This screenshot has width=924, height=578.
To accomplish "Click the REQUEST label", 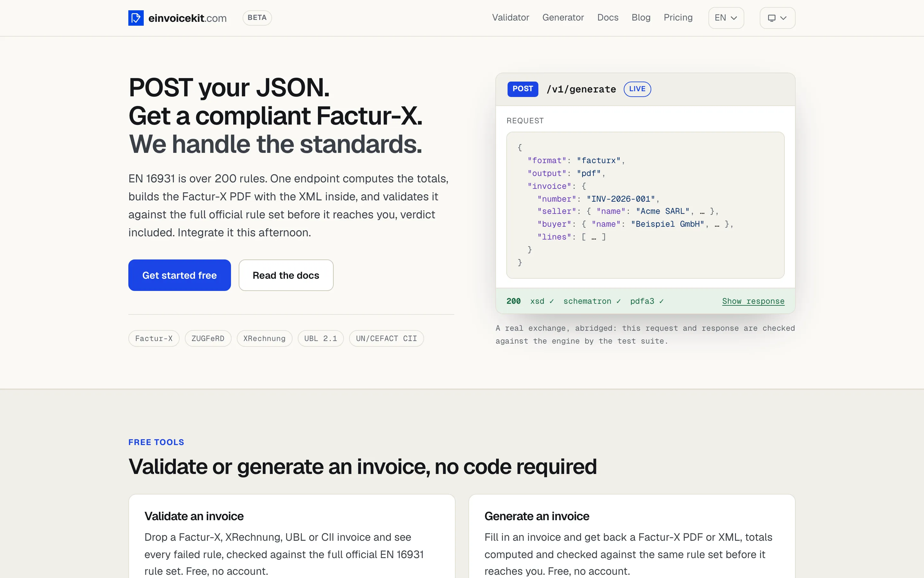I will (x=525, y=121).
